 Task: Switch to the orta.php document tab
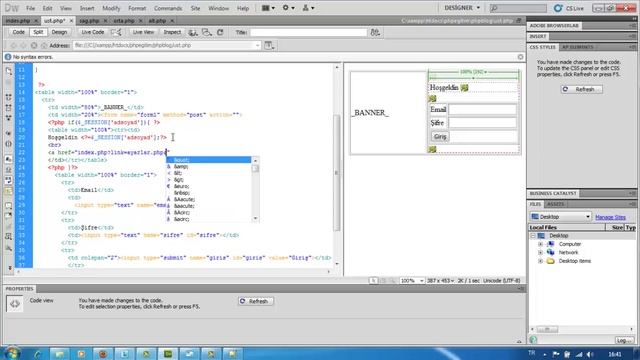[x=124, y=20]
